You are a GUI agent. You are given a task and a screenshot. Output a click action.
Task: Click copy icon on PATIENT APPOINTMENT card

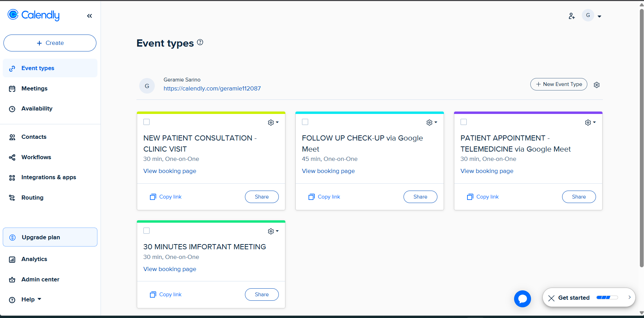click(470, 197)
